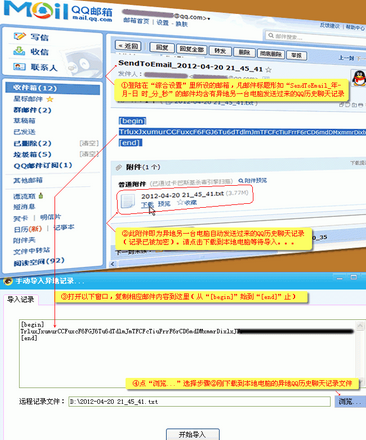Open the 群邮件(2) folder

point(32,110)
